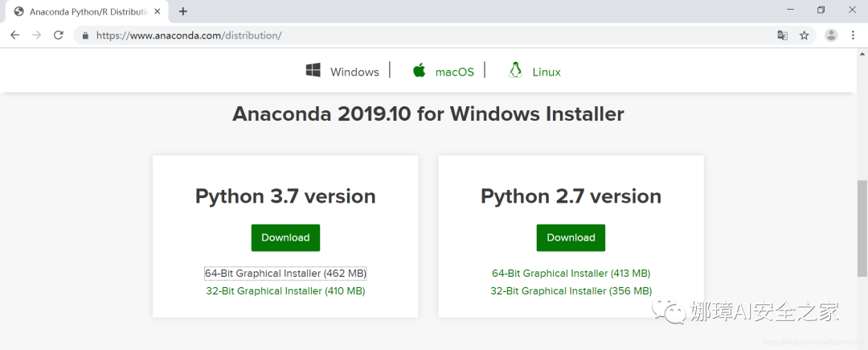868x350 pixels.
Task: Select the Anaconda Python/R Distribution tab
Action: pyautogui.click(x=86, y=11)
